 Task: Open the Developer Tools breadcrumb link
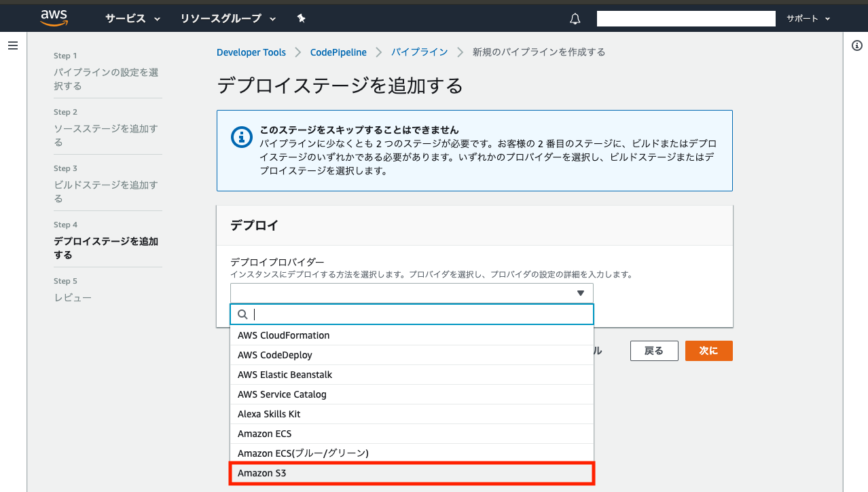(x=251, y=52)
